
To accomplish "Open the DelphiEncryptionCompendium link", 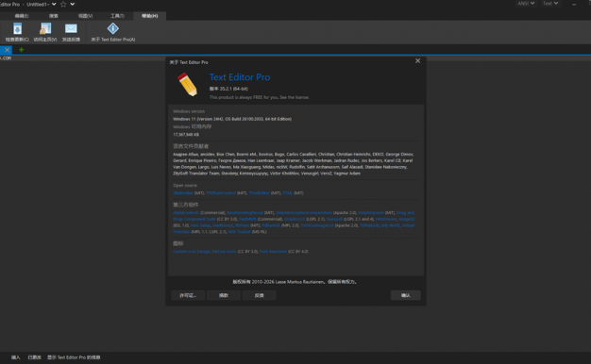I will pyautogui.click(x=304, y=213).
